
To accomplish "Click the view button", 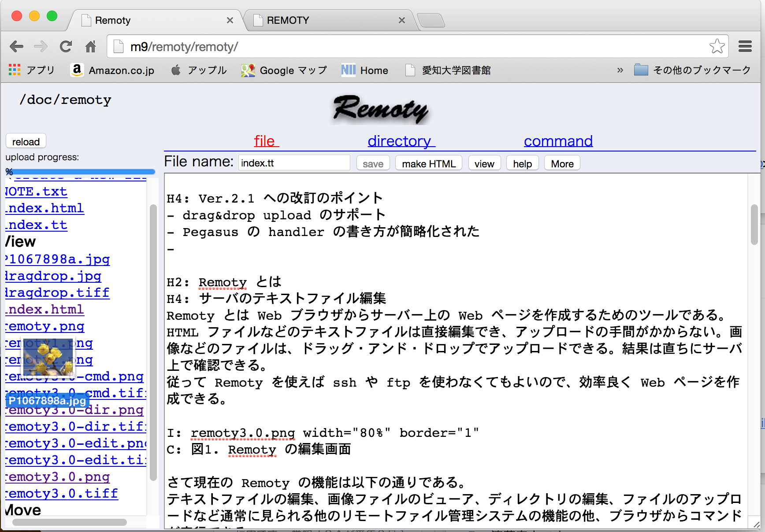I will pos(484,163).
